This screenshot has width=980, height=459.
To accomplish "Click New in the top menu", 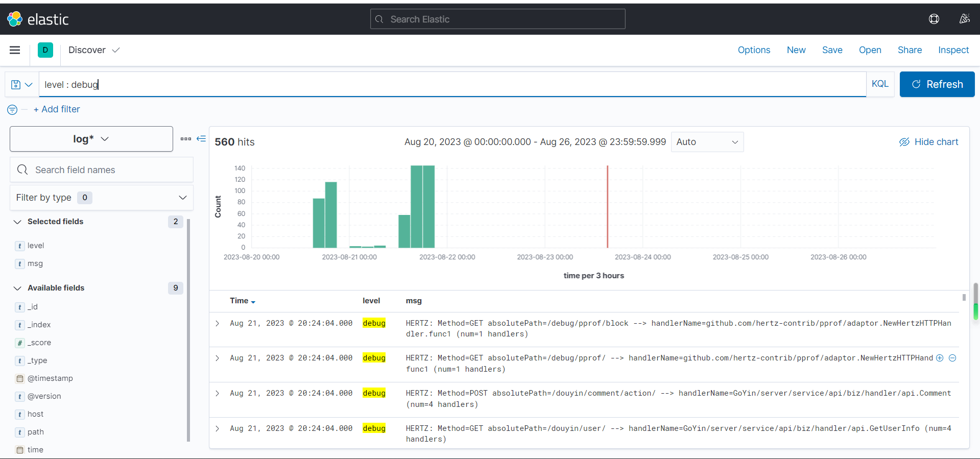I will coord(796,50).
